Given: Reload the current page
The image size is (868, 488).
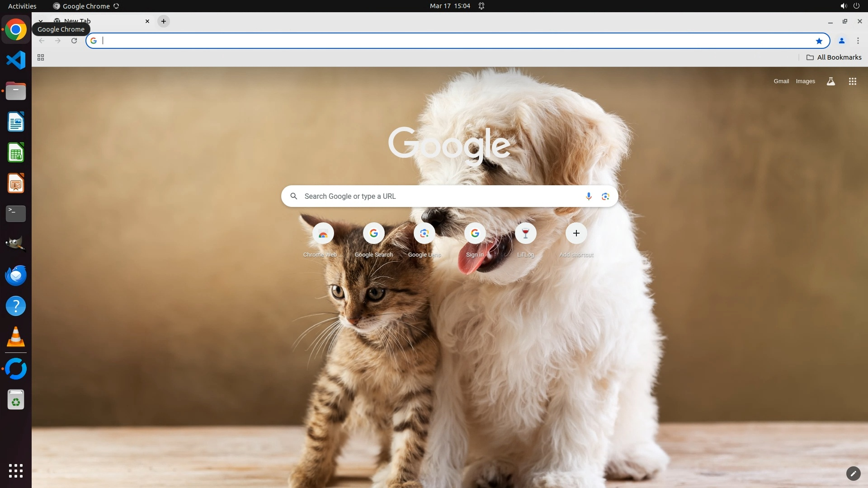Looking at the screenshot, I should (x=74, y=41).
